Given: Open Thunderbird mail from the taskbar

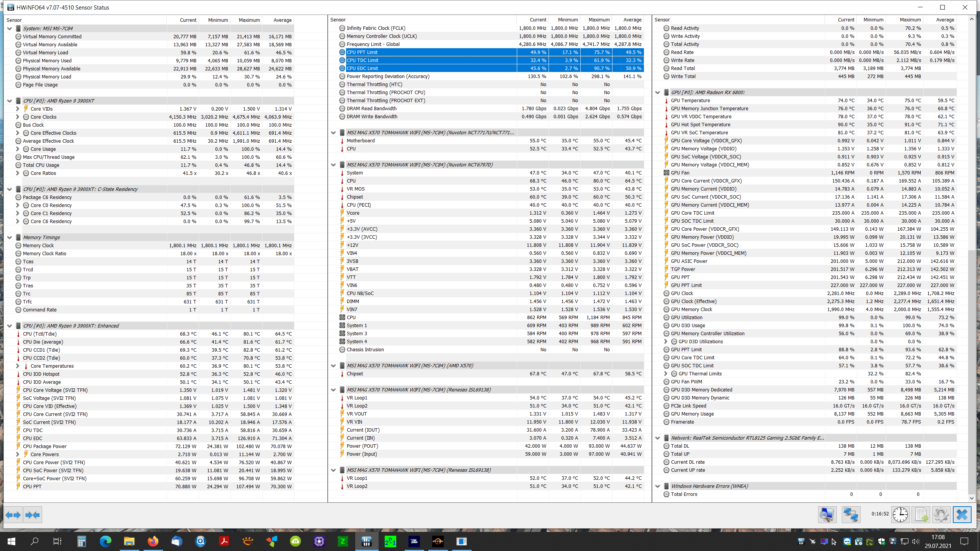Looking at the screenshot, I should [x=176, y=541].
